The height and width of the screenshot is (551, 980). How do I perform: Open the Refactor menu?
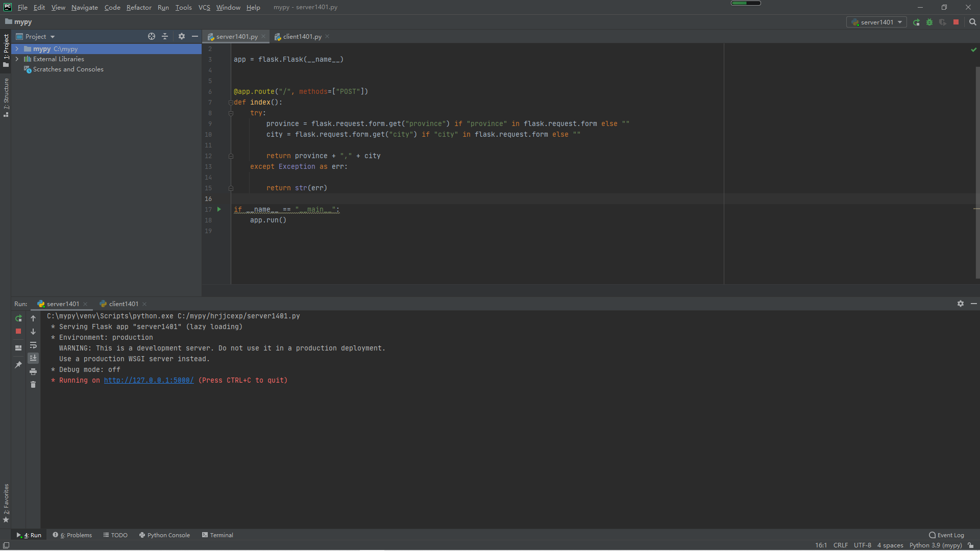coord(139,7)
